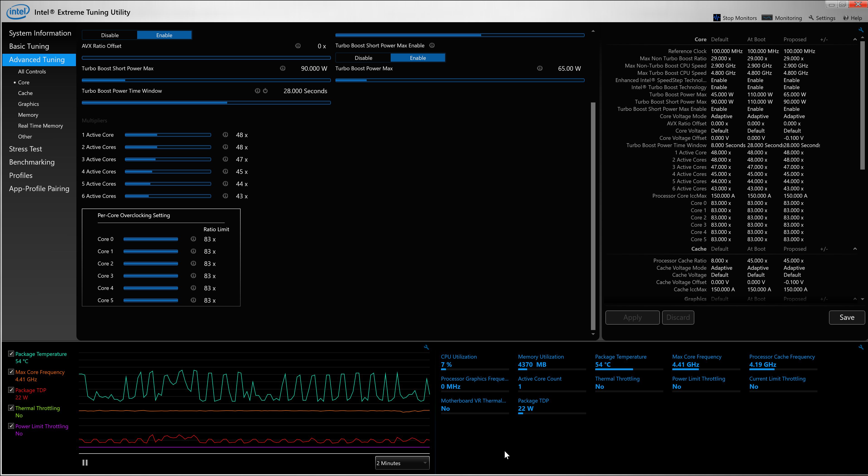Click the 90.000 W short power value
This screenshot has height=476, width=868.
314,68
